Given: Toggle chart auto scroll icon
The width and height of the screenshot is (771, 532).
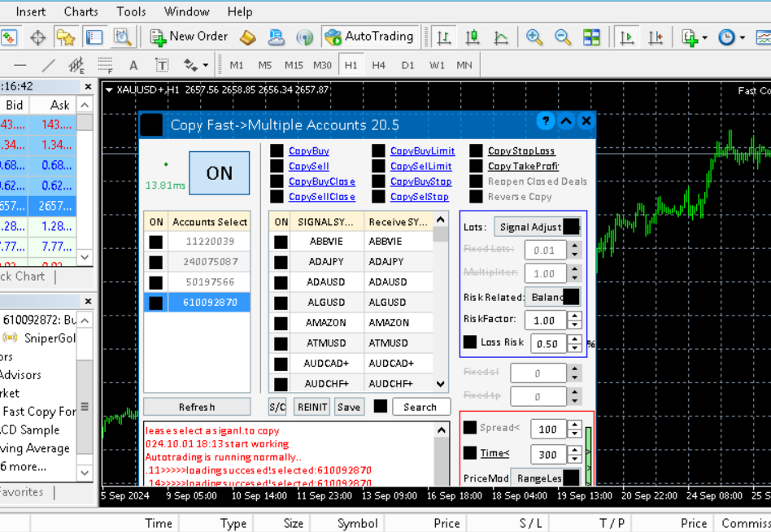Looking at the screenshot, I should click(x=627, y=37).
